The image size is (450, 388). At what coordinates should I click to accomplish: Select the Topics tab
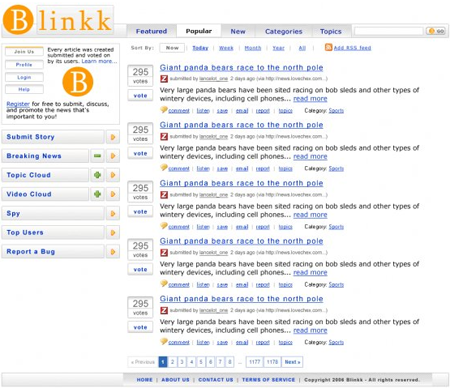(x=331, y=31)
